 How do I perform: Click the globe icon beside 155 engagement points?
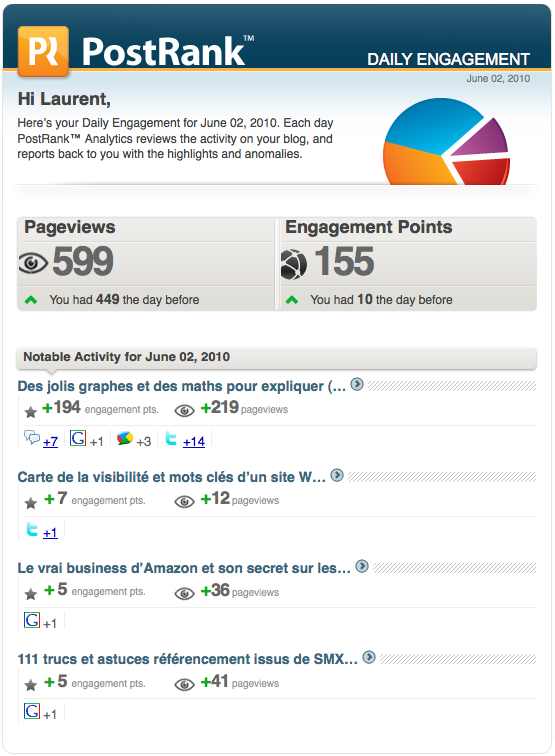pos(294,264)
